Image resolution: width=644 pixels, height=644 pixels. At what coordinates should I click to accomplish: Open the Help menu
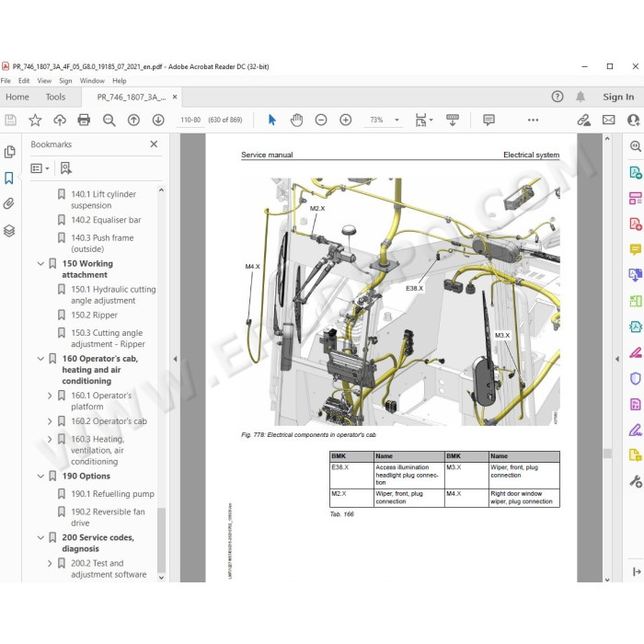[x=120, y=81]
